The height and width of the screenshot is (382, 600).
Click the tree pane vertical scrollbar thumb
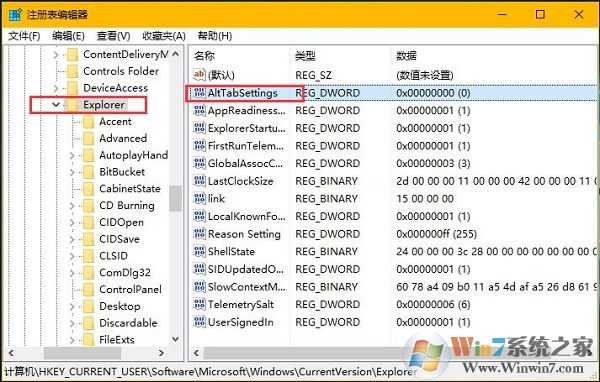pyautogui.click(x=175, y=198)
